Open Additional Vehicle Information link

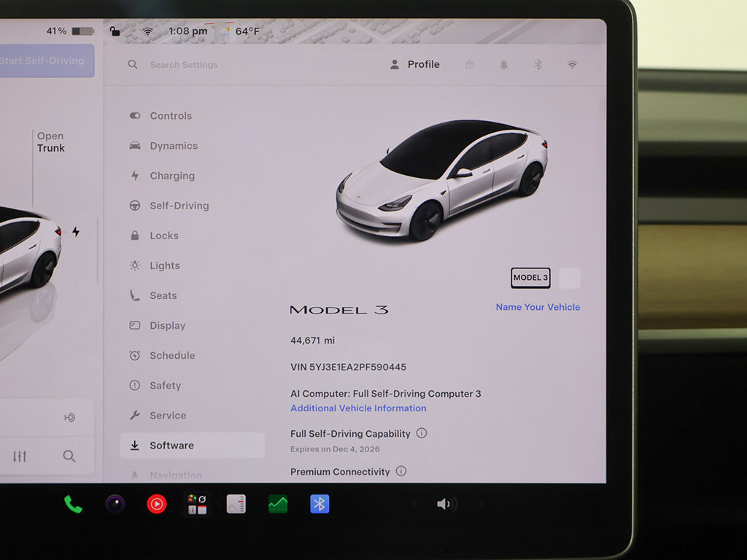358,408
